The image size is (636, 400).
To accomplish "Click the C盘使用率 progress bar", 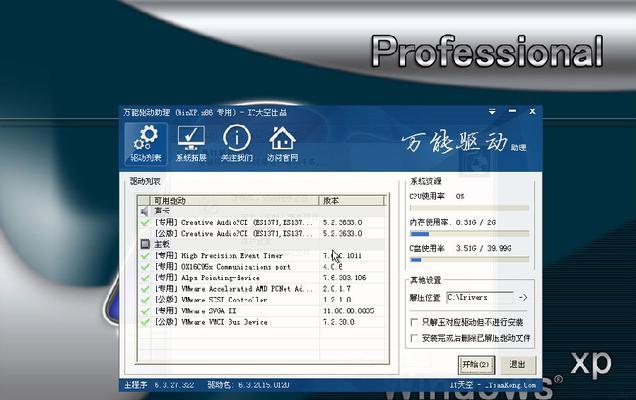I will pyautogui.click(x=469, y=260).
